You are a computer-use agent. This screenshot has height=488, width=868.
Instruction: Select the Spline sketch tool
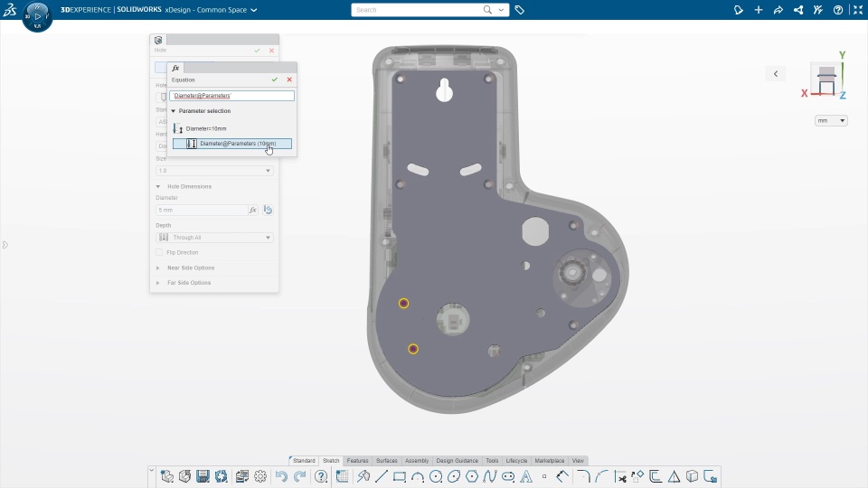coord(490,476)
